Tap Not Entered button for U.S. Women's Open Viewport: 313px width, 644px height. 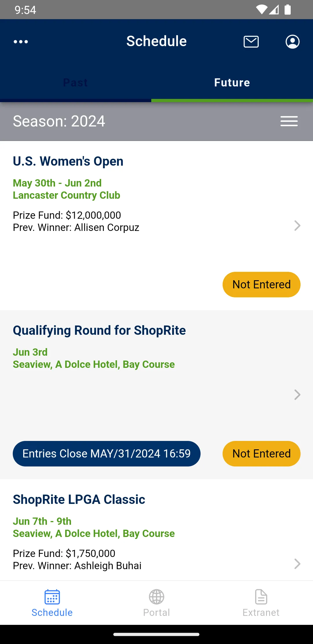pyautogui.click(x=261, y=285)
